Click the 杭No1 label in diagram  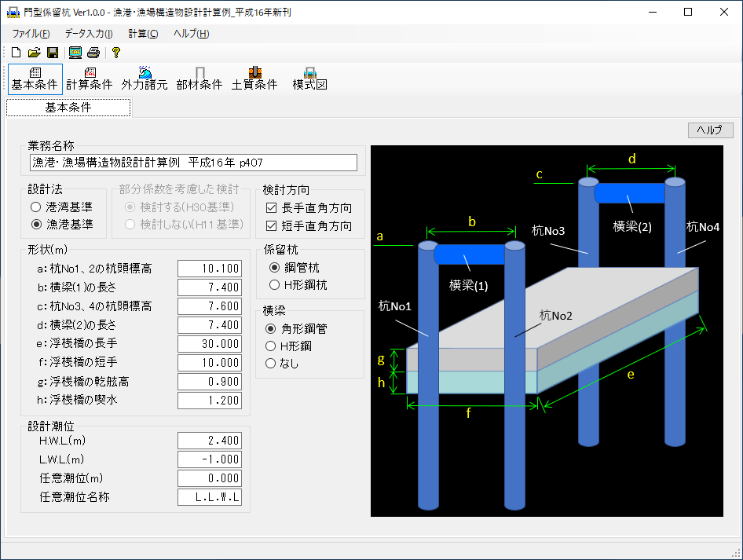[x=395, y=306]
